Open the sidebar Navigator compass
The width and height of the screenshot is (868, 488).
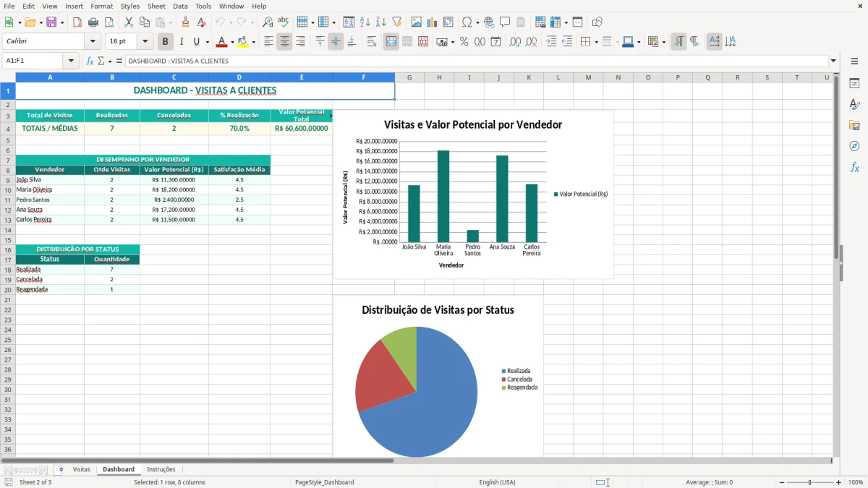854,146
